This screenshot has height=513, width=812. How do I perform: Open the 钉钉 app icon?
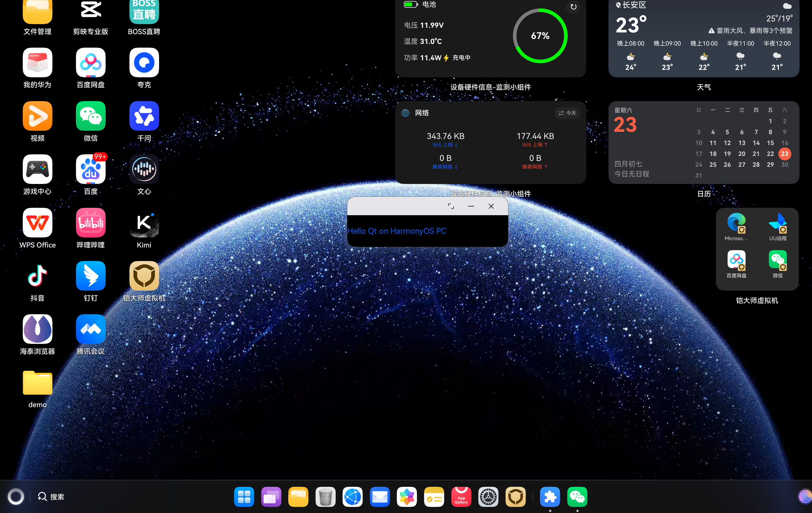(x=91, y=276)
